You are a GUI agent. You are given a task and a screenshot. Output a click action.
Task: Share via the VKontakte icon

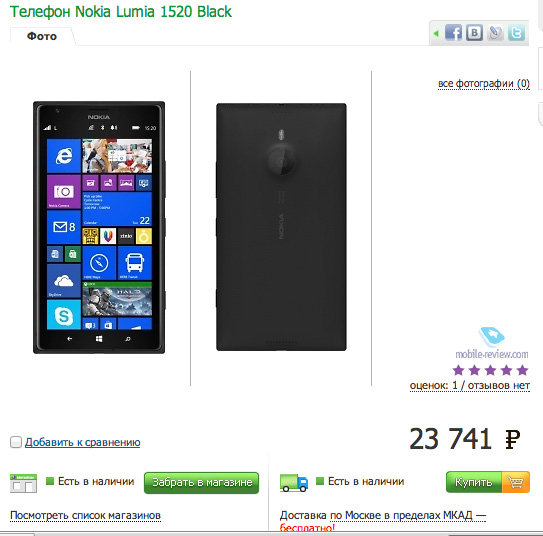click(474, 33)
